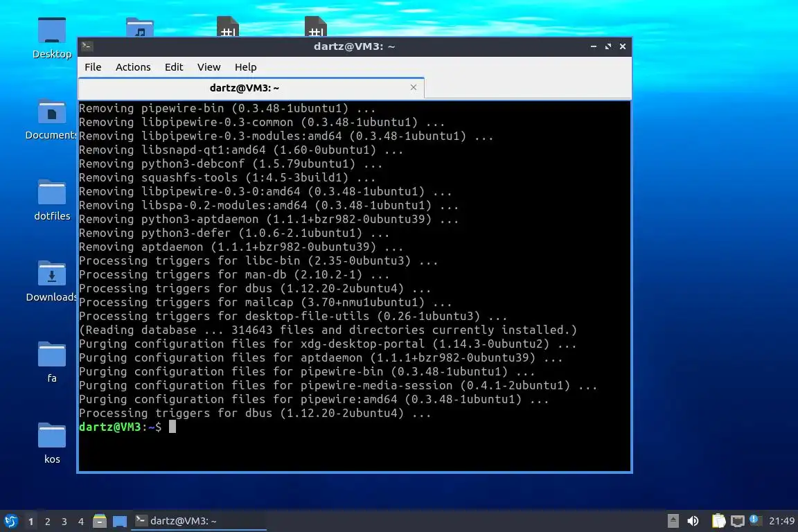Launch the file manager from the panel
Viewport: 798px width, 532px height.
click(x=100, y=521)
